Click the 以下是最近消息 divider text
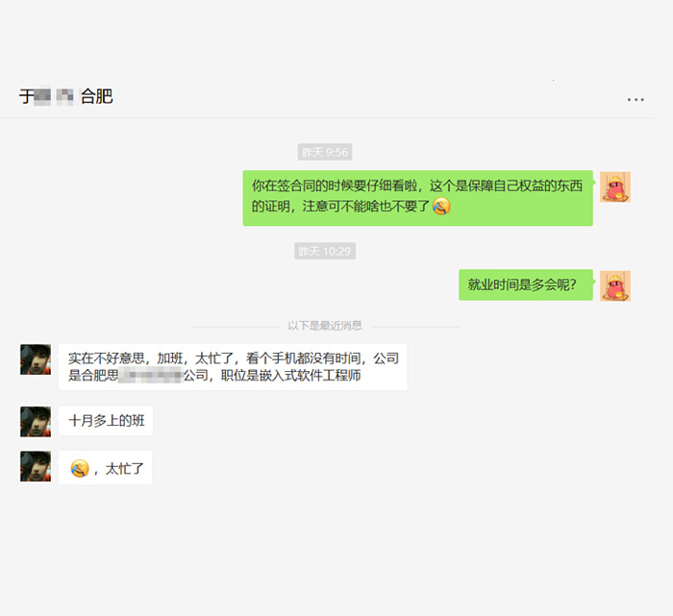The width and height of the screenshot is (673, 616). point(325,326)
